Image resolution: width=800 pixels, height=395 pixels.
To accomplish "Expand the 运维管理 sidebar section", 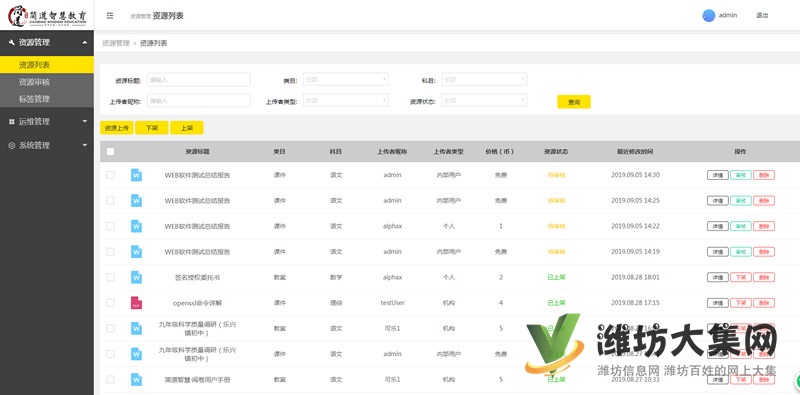I will pyautogui.click(x=47, y=121).
